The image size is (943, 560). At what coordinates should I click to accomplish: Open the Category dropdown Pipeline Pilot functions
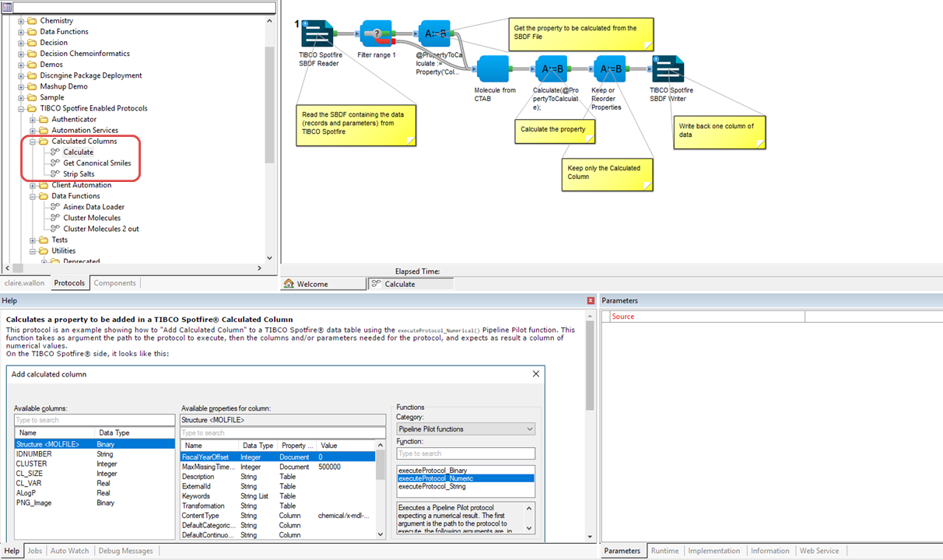pos(465,429)
